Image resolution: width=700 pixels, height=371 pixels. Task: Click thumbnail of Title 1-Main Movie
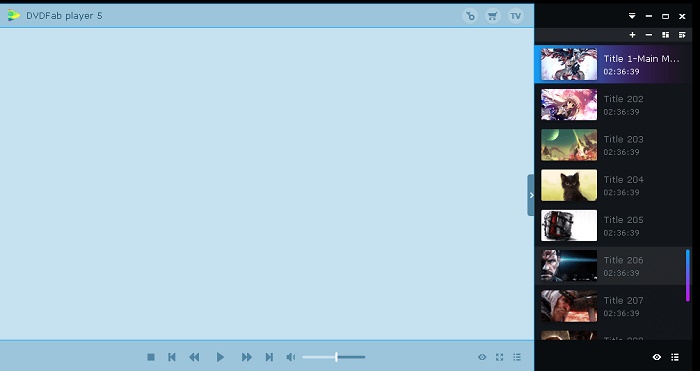pyautogui.click(x=569, y=64)
